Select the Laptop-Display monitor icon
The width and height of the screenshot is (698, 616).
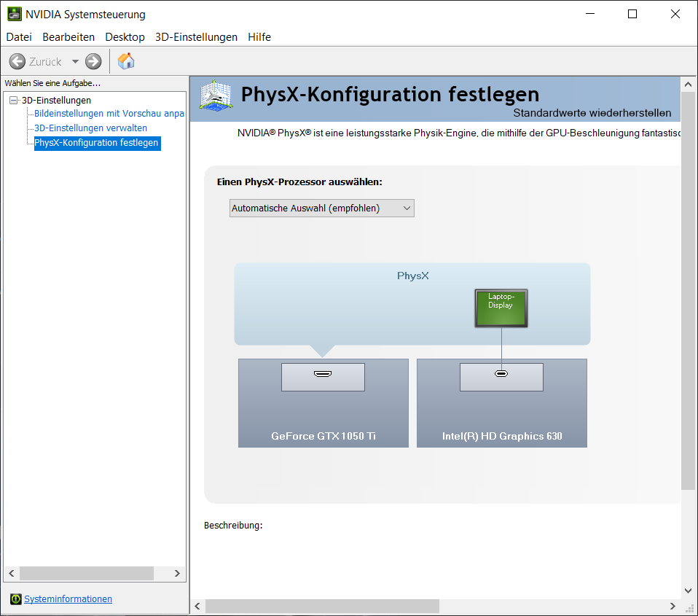pyautogui.click(x=501, y=308)
